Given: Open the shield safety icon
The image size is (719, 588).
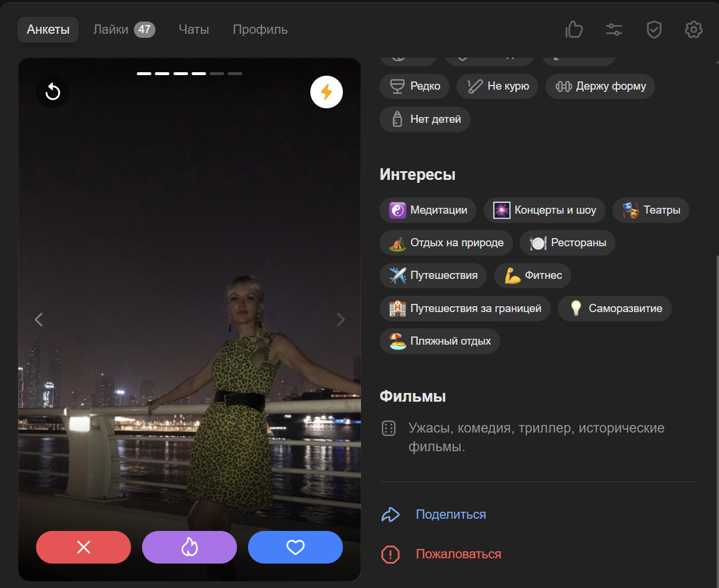Looking at the screenshot, I should pyautogui.click(x=654, y=30).
